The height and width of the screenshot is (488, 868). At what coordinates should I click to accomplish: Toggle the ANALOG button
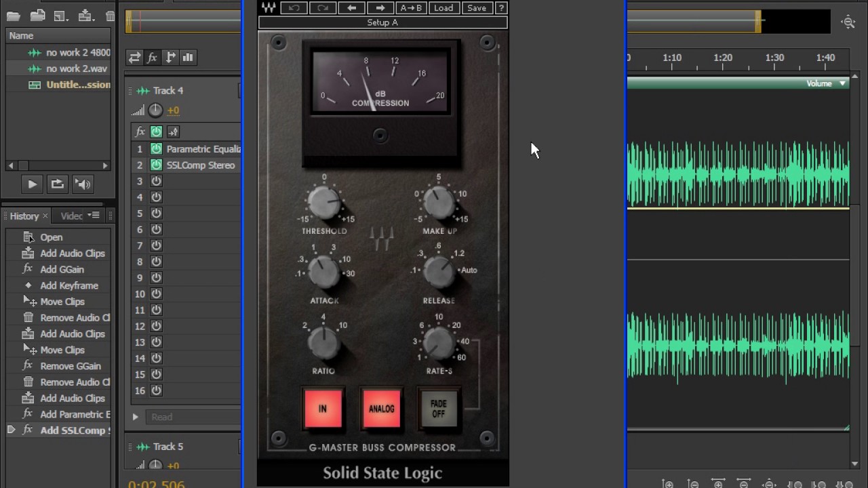pos(381,409)
